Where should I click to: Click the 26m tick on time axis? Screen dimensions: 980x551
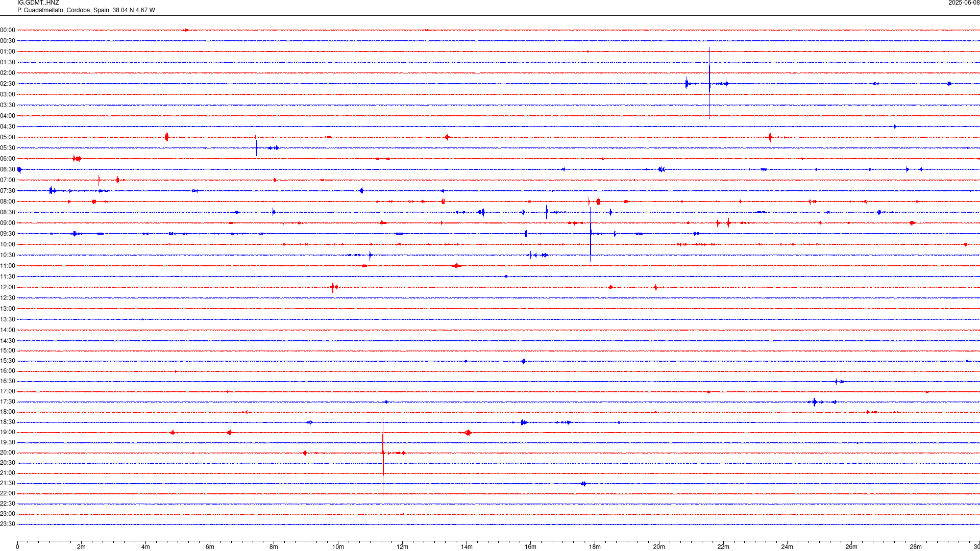click(851, 547)
